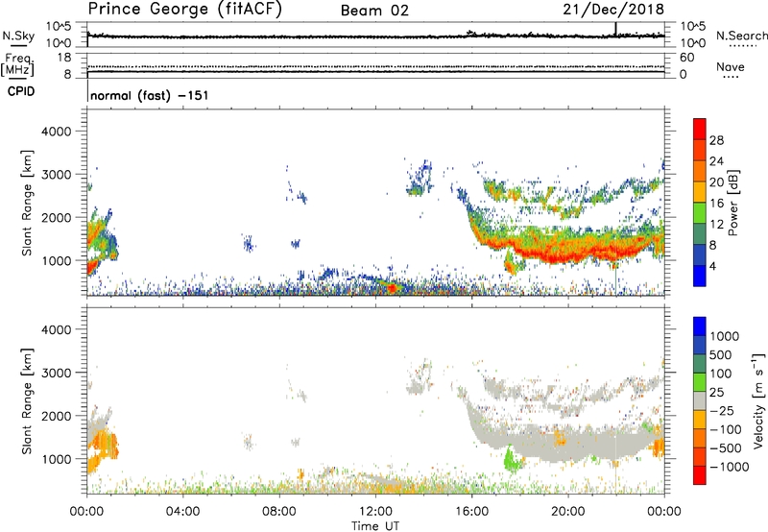Click the "-1000" label on the Velocity color bar
The image size is (768, 532).
(730, 467)
